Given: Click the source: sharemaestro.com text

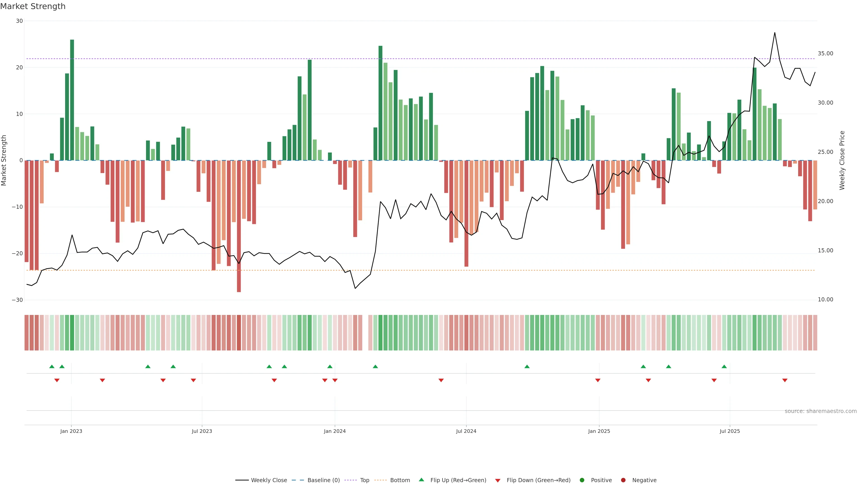Looking at the screenshot, I should pos(821,411).
